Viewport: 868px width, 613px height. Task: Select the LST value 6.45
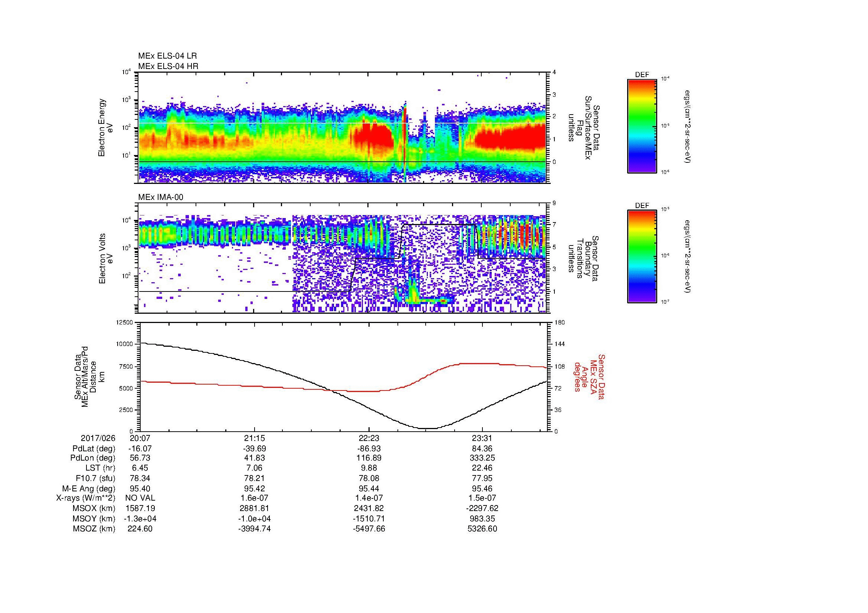(x=140, y=468)
